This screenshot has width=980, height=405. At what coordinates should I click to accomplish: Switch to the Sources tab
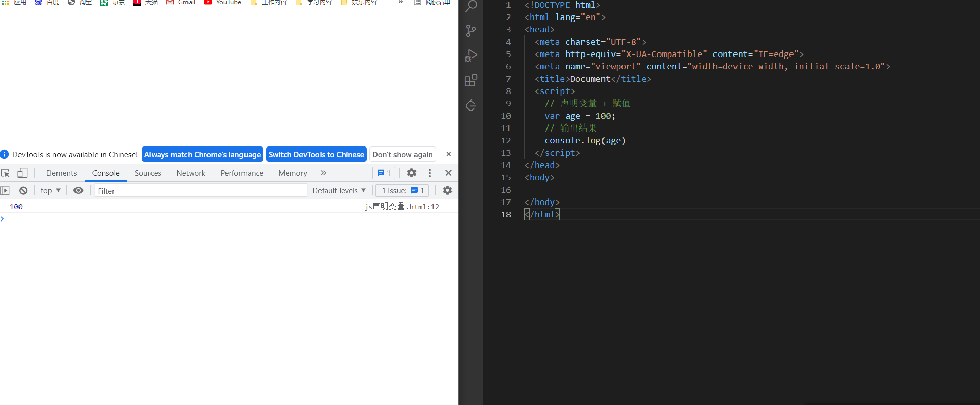point(148,173)
